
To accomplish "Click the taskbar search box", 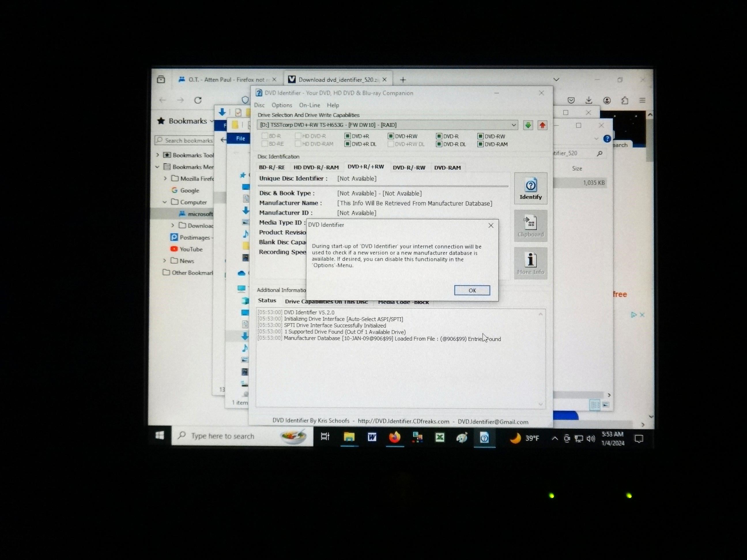I will click(x=242, y=436).
